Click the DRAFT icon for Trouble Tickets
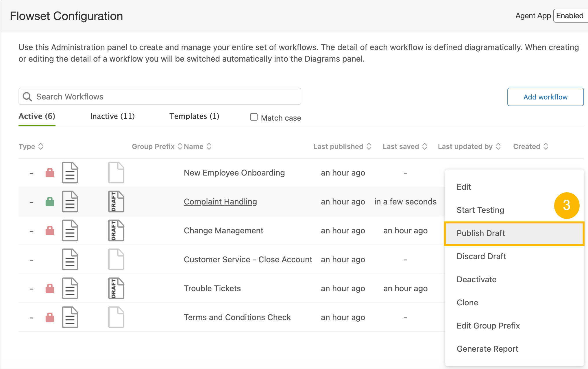The image size is (588, 369). tap(116, 288)
